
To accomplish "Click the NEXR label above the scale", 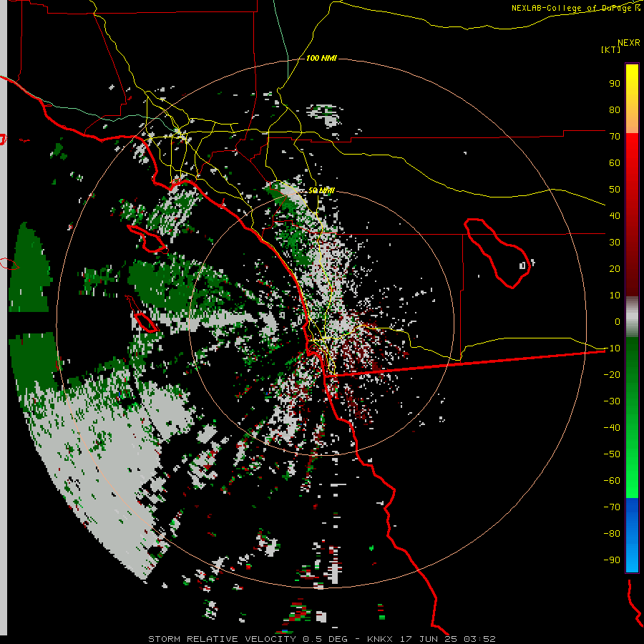I will 628,43.
